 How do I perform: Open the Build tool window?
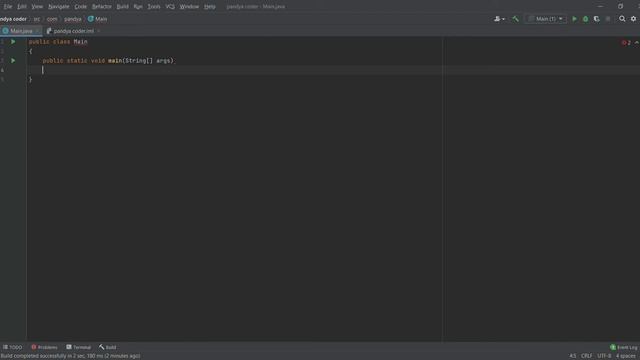(107, 347)
